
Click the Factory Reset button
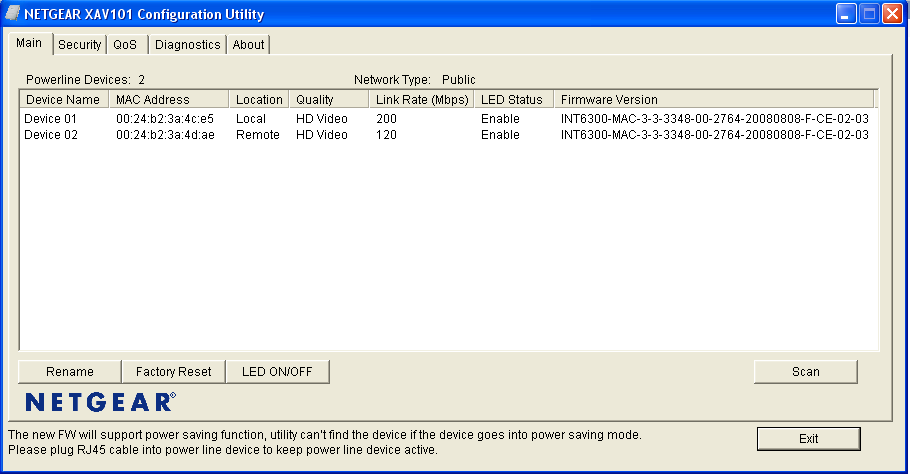(174, 372)
